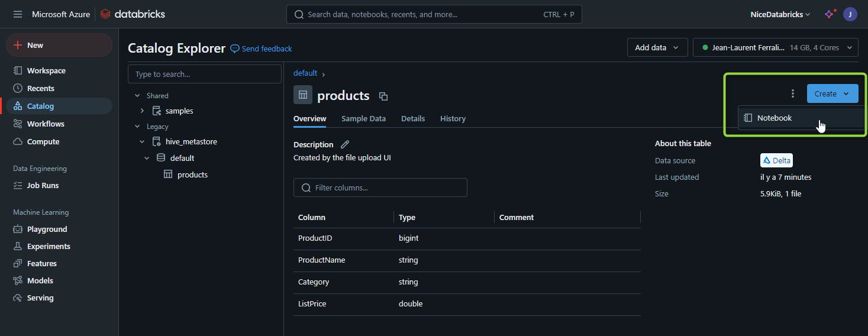Click the table icon beside products title
Viewport: 868px width, 336px height.
coord(303,95)
